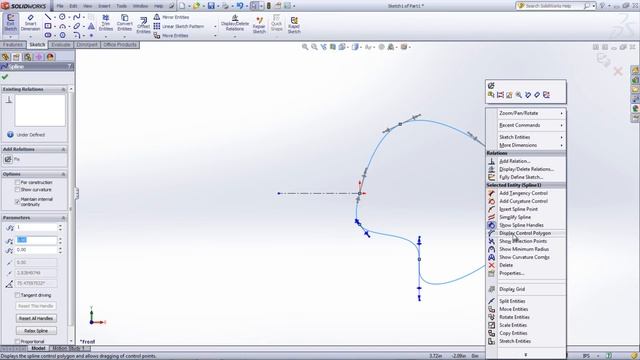Toggle Show curvature checkbox
The image size is (640, 360).
(x=18, y=190)
